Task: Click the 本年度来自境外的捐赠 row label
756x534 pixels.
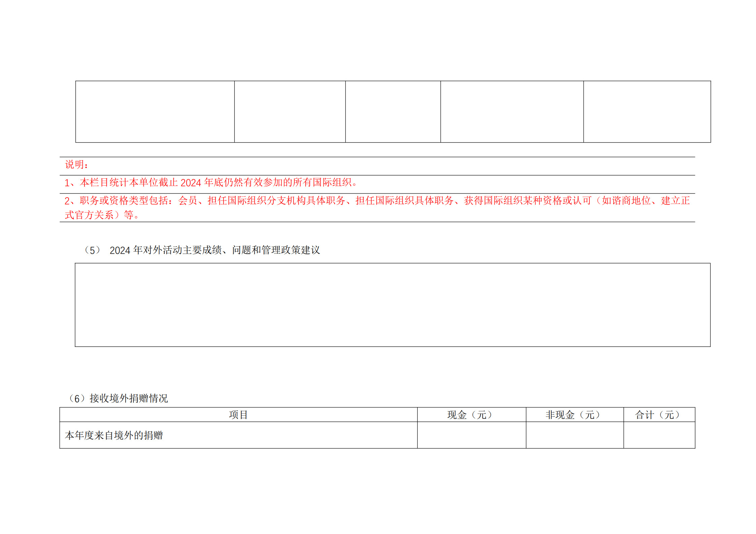Action: [x=114, y=435]
